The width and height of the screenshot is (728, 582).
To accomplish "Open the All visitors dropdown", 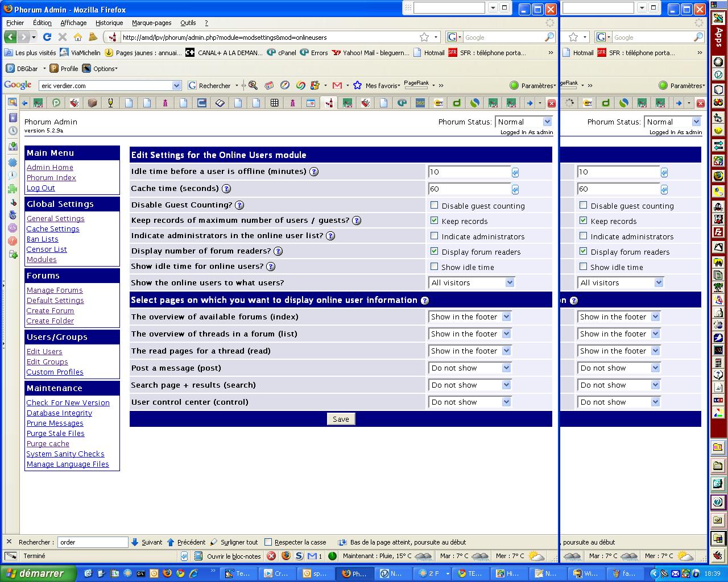I will point(472,282).
